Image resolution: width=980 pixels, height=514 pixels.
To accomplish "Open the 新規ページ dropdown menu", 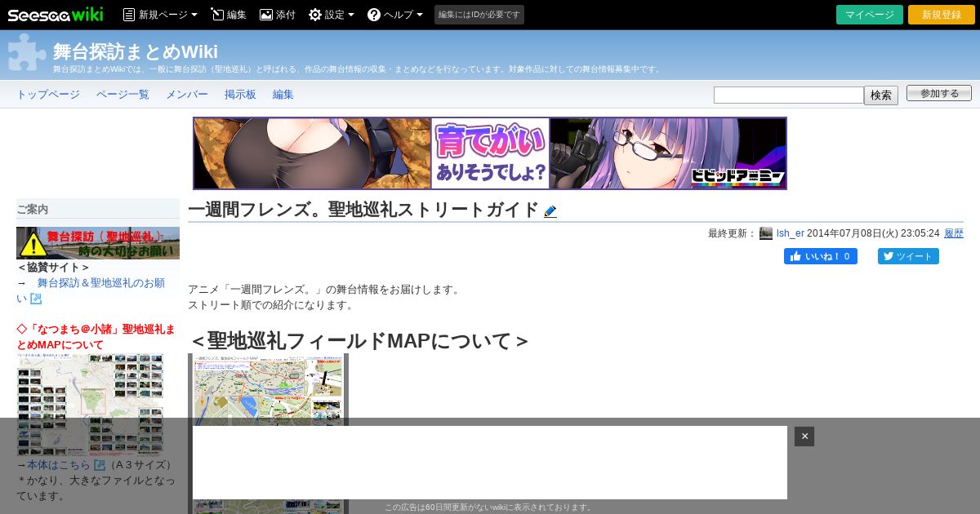I will point(160,15).
